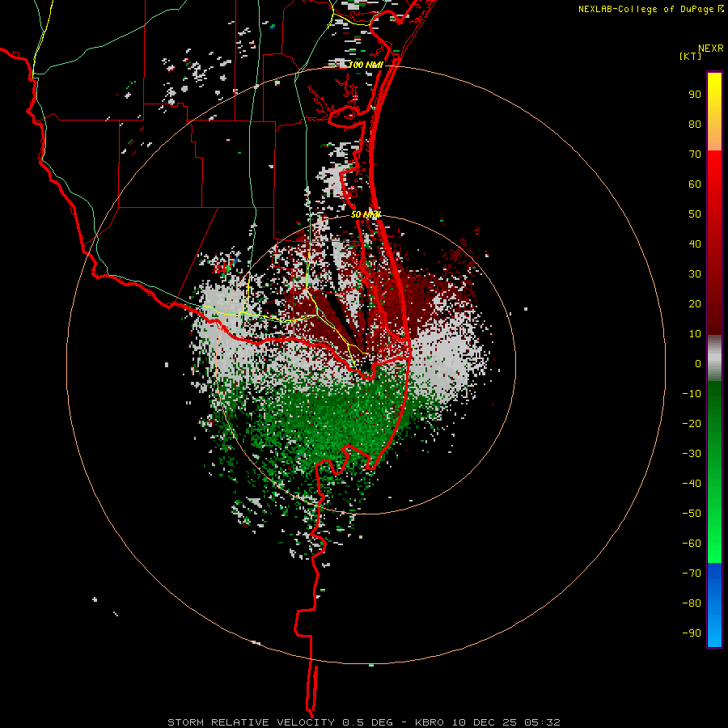Click the 90 knot value on the scale
The image size is (728, 728).
695,95
